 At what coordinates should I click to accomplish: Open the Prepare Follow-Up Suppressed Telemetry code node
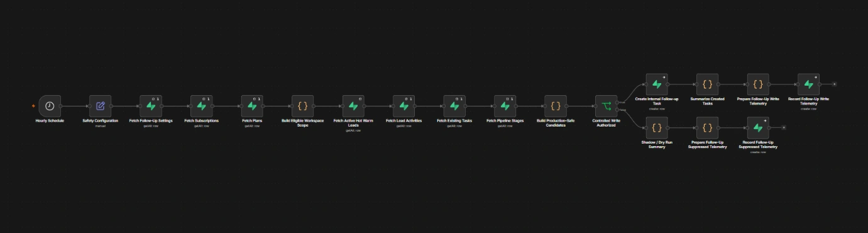707,128
